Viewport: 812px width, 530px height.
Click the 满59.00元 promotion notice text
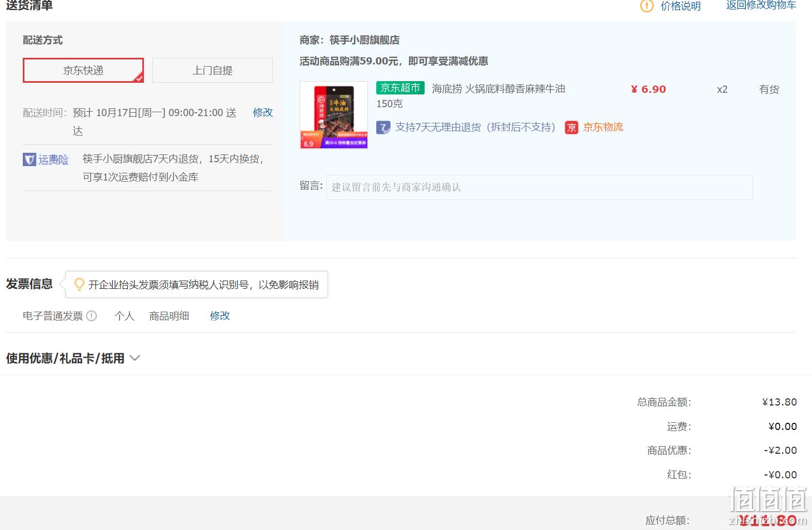point(393,61)
